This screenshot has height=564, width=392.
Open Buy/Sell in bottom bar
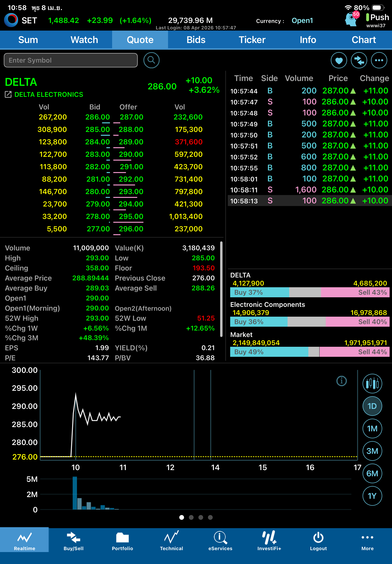tap(73, 541)
